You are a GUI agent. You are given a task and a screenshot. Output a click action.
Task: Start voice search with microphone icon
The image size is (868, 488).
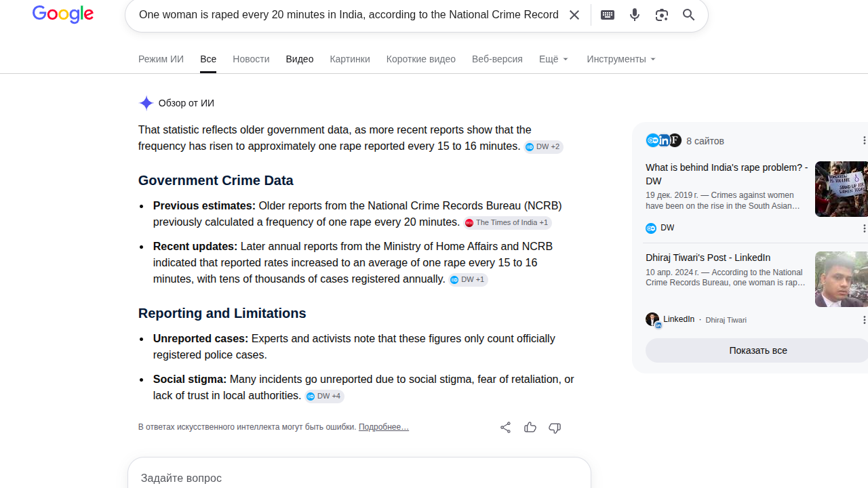(x=635, y=15)
